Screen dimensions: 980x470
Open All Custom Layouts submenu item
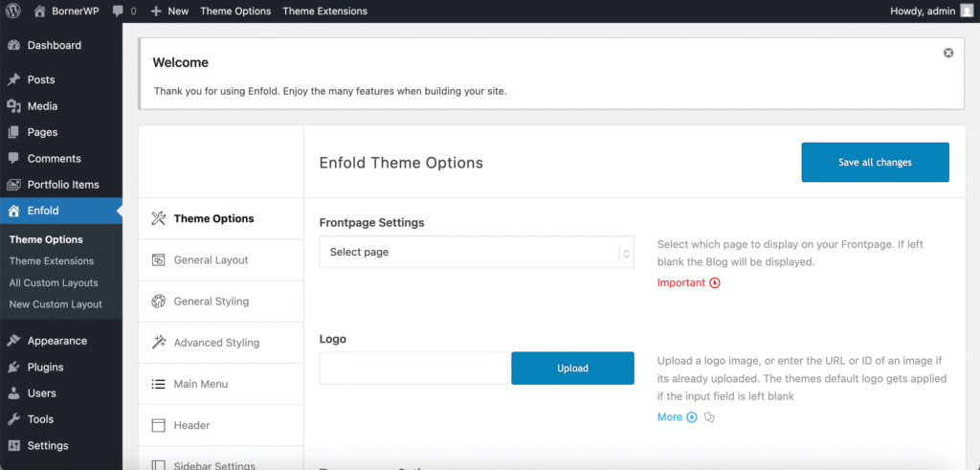(x=54, y=283)
